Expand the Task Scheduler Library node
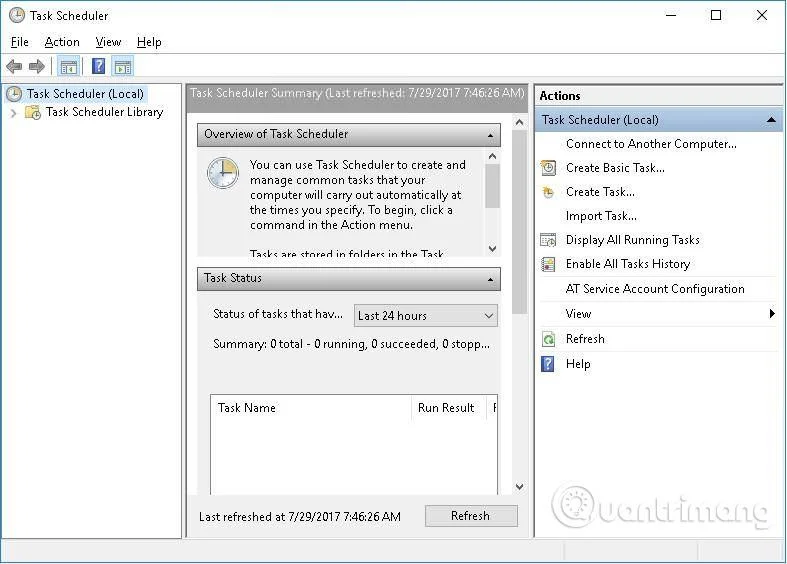This screenshot has height=564, width=787. (x=14, y=113)
